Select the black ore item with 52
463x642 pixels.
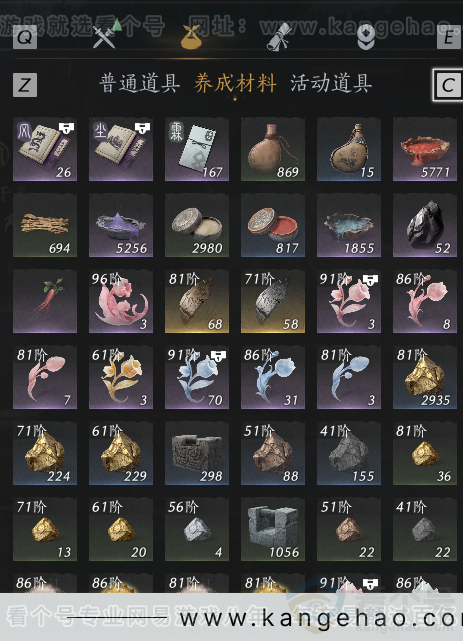[x=425, y=226]
